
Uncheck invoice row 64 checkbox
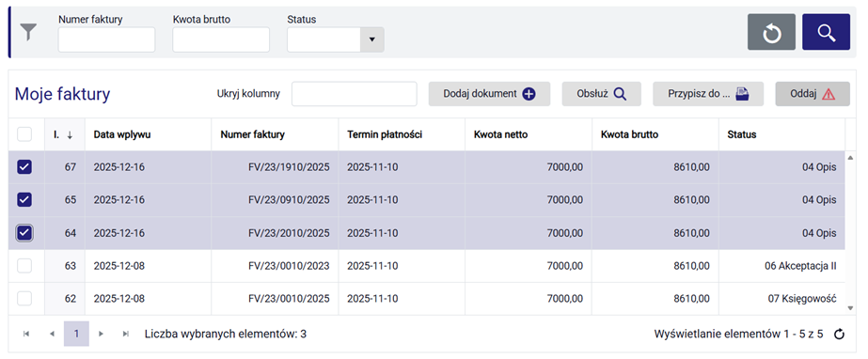coord(24,233)
